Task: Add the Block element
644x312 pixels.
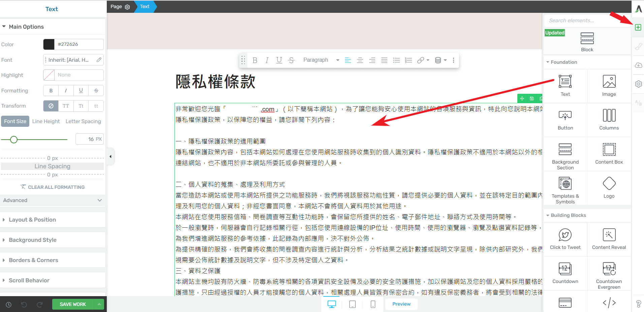Action: coord(587,42)
